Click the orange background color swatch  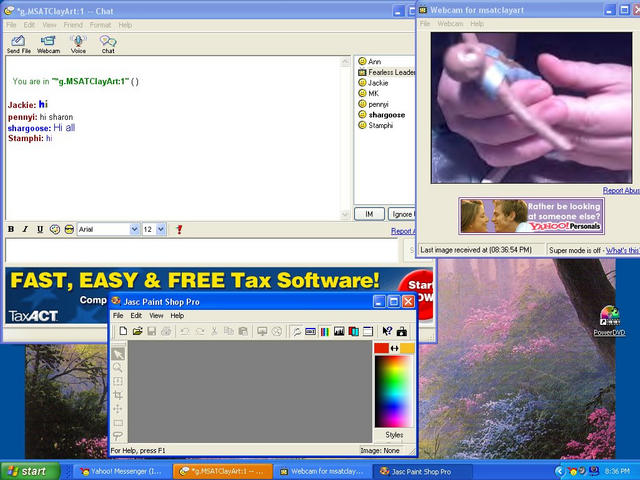[407, 348]
